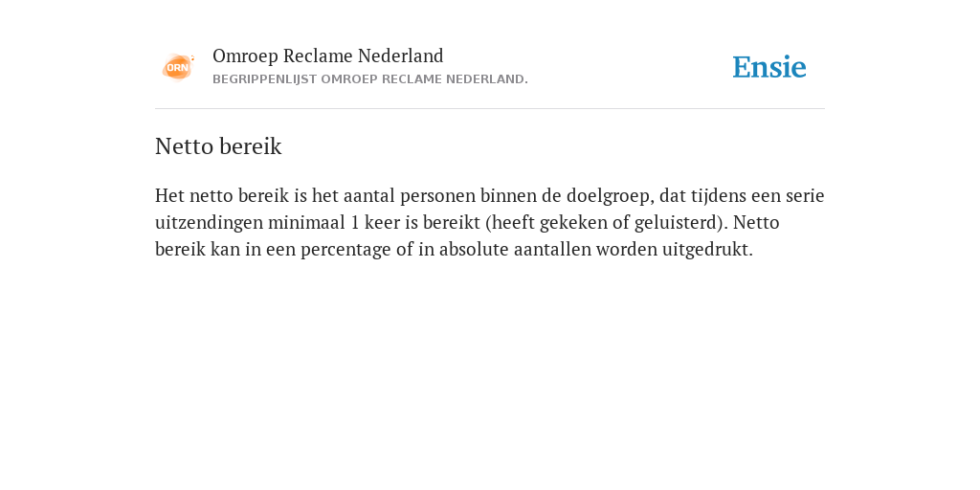Viewport: 980px width, 490px height.
Task: Open the blue Ensie logo
Action: [769, 67]
